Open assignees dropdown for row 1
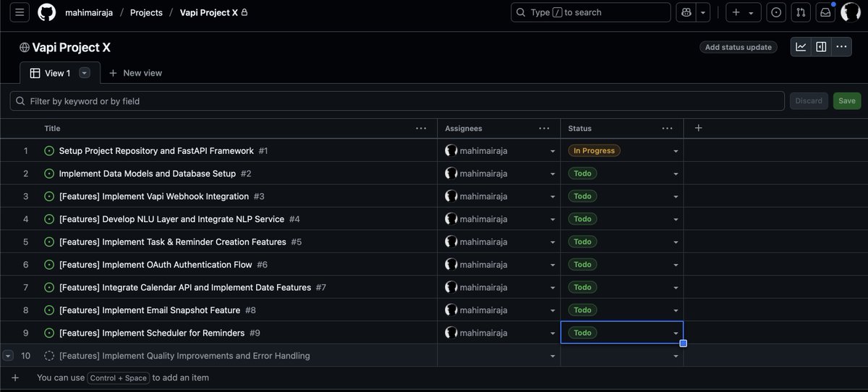Image resolution: width=868 pixels, height=392 pixels. 553,151
